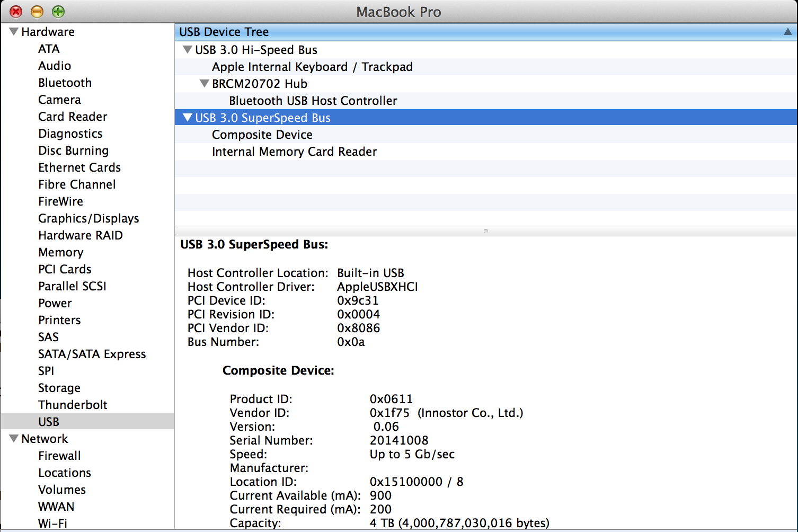Minimize window with the yellow button
This screenshot has height=532, width=798.
(x=37, y=11)
